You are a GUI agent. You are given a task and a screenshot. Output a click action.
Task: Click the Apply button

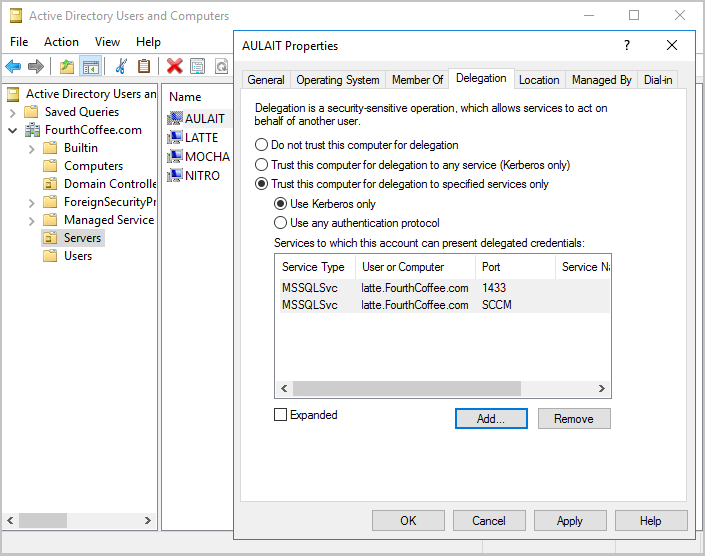click(570, 520)
